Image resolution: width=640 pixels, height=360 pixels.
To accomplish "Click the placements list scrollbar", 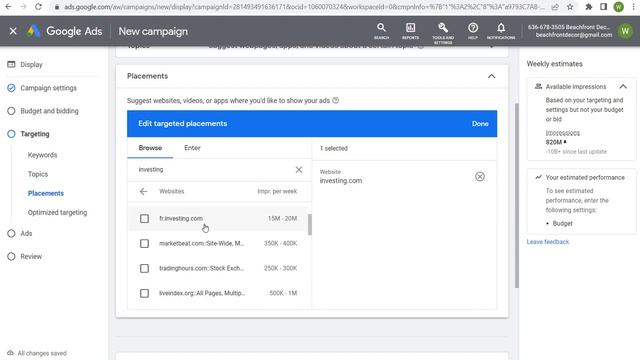I will pyautogui.click(x=310, y=224).
